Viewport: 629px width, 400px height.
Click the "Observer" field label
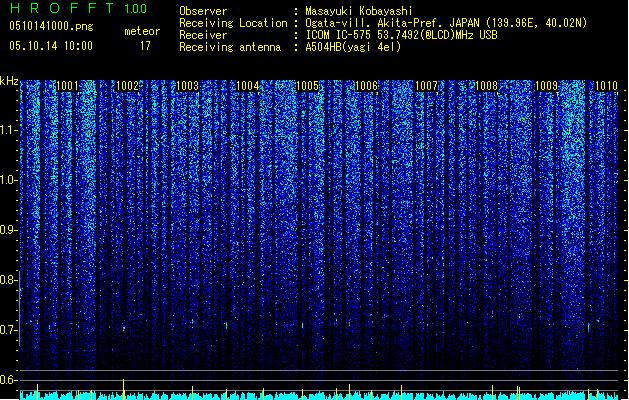pos(203,11)
